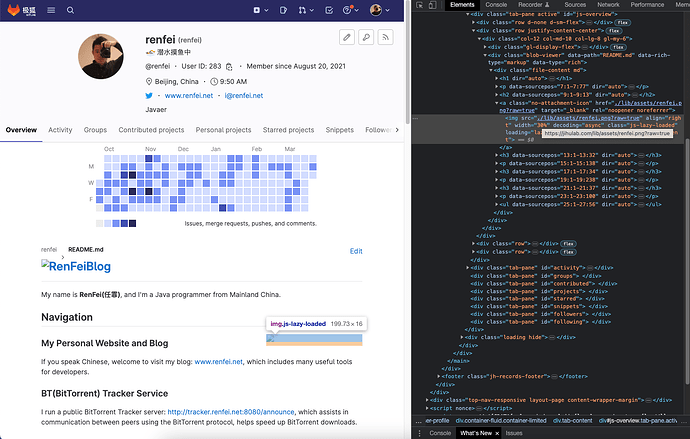The height and width of the screenshot is (439, 690).
Task: Click the large renfei profile avatar
Action: coord(101,56)
